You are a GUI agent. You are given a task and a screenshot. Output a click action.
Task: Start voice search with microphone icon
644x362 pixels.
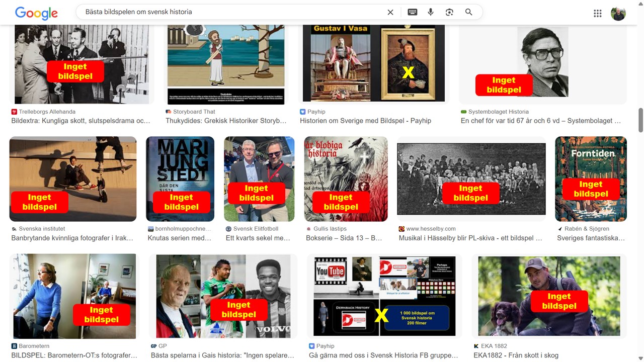tap(431, 12)
